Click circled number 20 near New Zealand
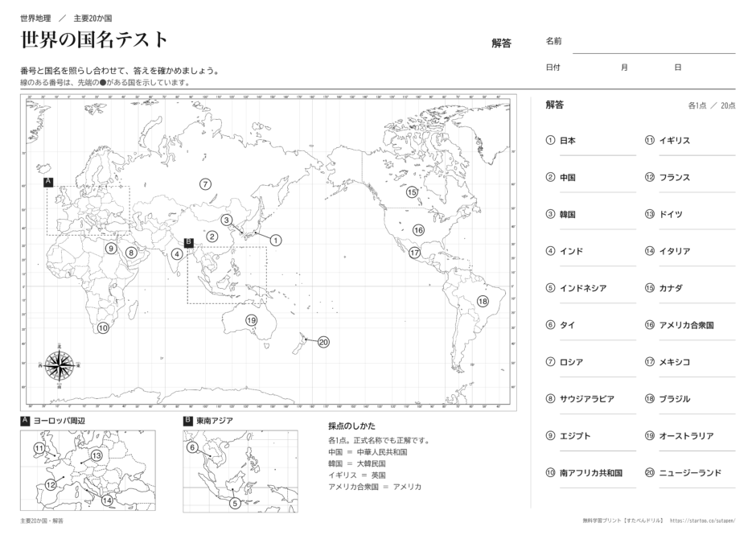Image resolution: width=756 pixels, height=535 pixels. click(323, 343)
